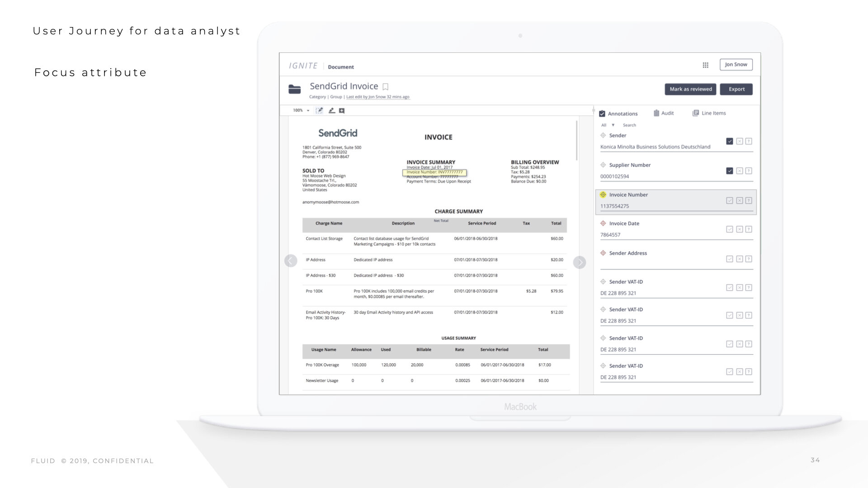Screen dimensions: 868x488
Task: Focus the red Invoice Date target icon
Action: 603,223
